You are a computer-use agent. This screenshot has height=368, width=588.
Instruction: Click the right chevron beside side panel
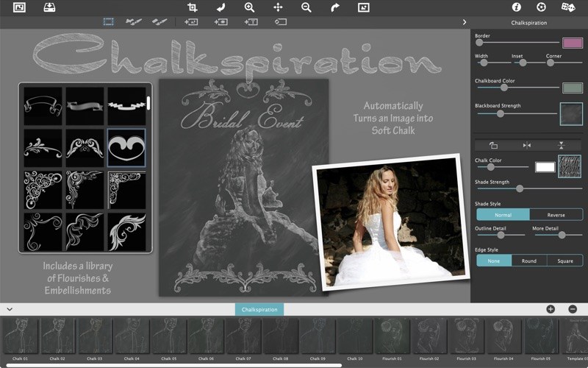(x=464, y=22)
